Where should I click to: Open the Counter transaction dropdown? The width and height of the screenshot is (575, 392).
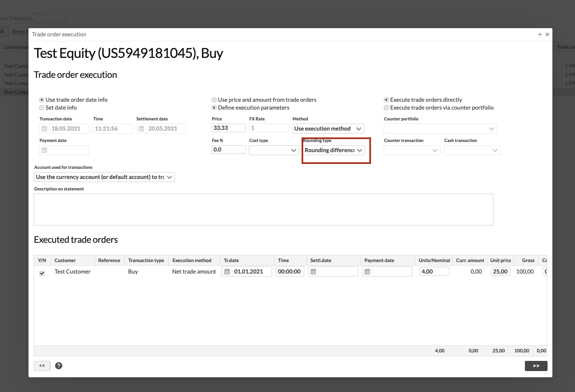click(412, 150)
